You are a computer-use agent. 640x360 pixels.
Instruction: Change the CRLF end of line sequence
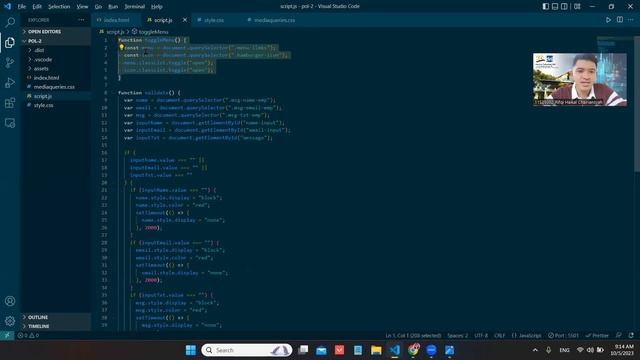[x=500, y=335]
